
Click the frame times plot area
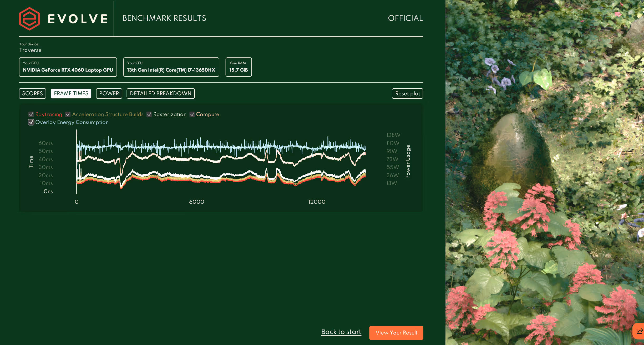[221, 162]
